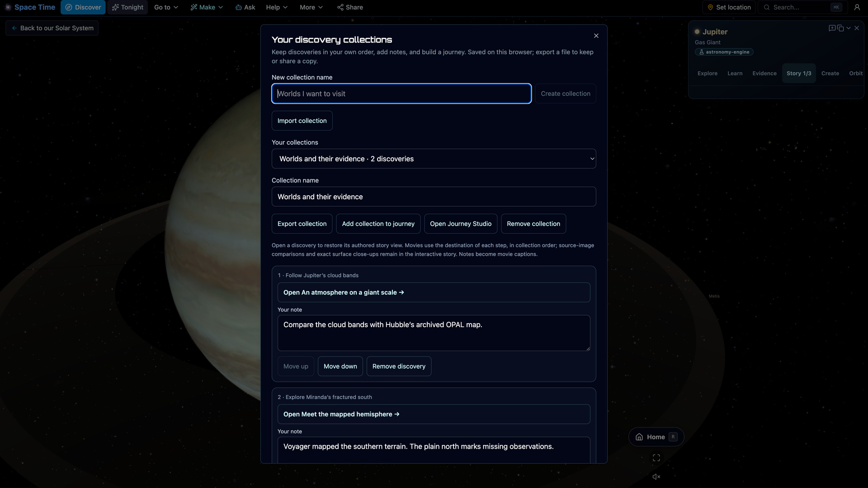868x488 pixels.
Task: Click the astronomy-engine badge
Action: point(724,52)
